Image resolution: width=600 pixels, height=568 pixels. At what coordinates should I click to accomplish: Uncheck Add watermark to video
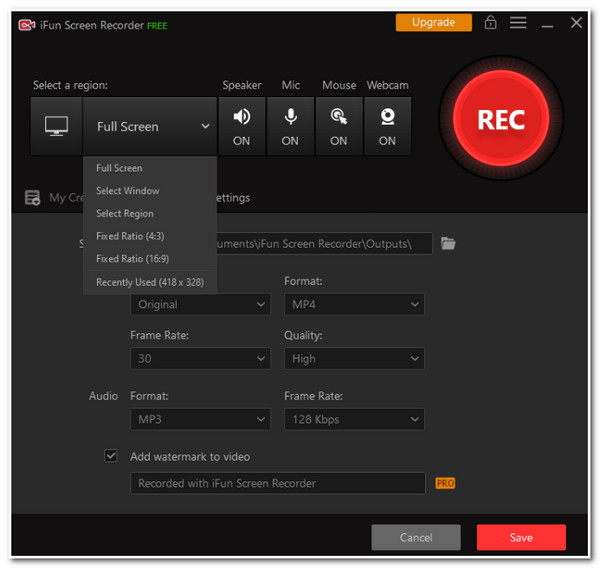(x=111, y=456)
